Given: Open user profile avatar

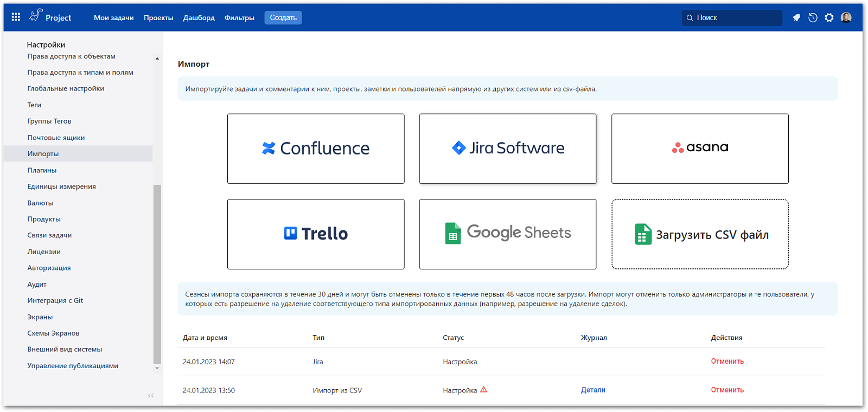Looking at the screenshot, I should click(x=846, y=18).
